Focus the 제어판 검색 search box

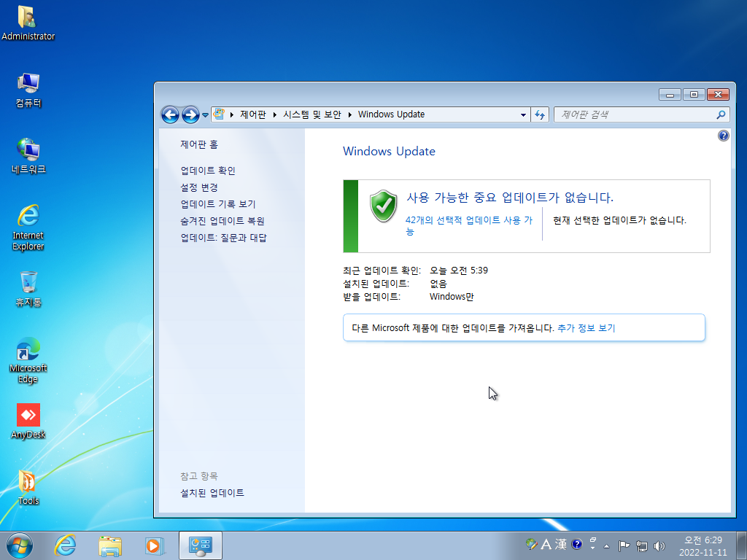[635, 114]
